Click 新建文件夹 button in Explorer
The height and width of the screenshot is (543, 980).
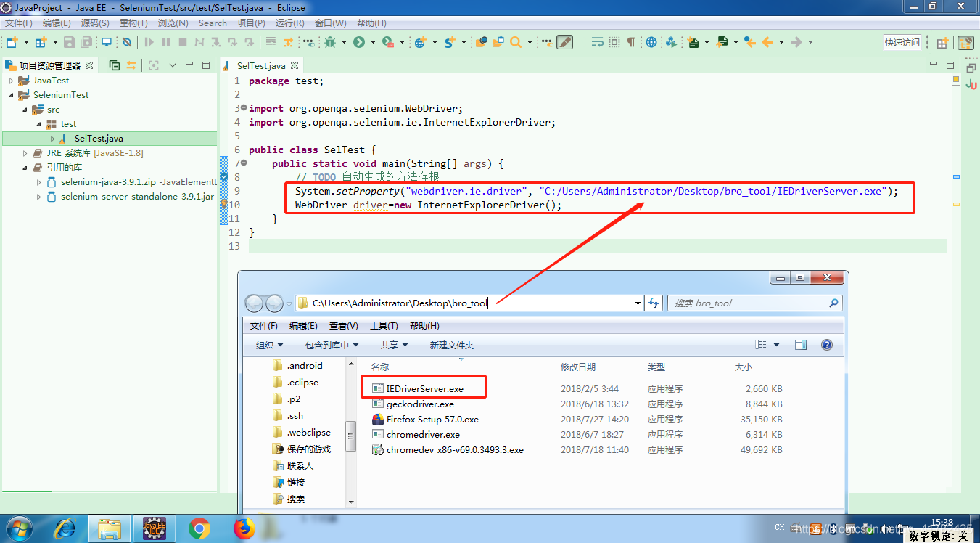[451, 345]
